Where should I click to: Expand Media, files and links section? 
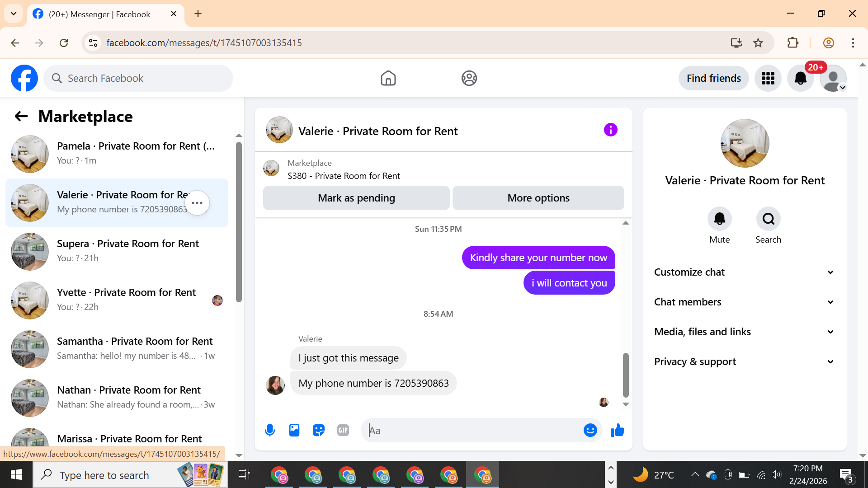(x=745, y=332)
